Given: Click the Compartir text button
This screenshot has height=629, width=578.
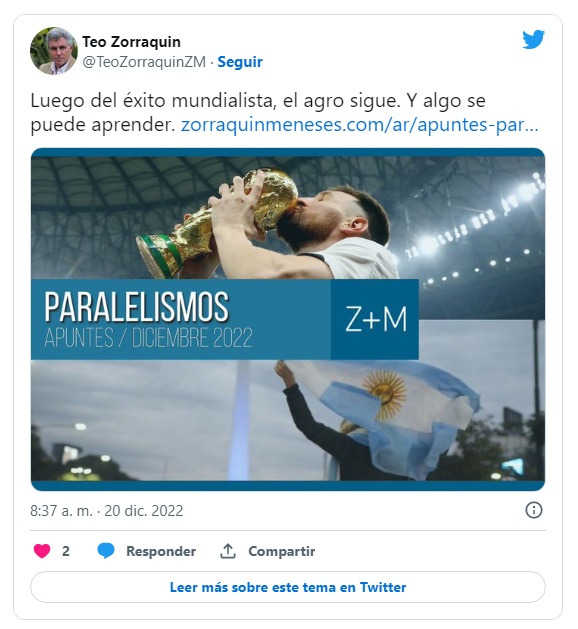Looking at the screenshot, I should 282,551.
